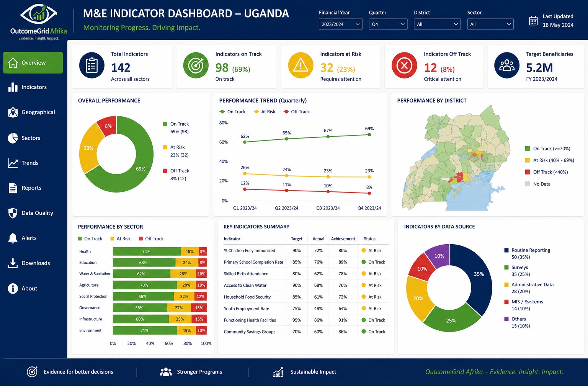Go to Overview in the sidebar
The height and width of the screenshot is (392, 588).
click(33, 63)
